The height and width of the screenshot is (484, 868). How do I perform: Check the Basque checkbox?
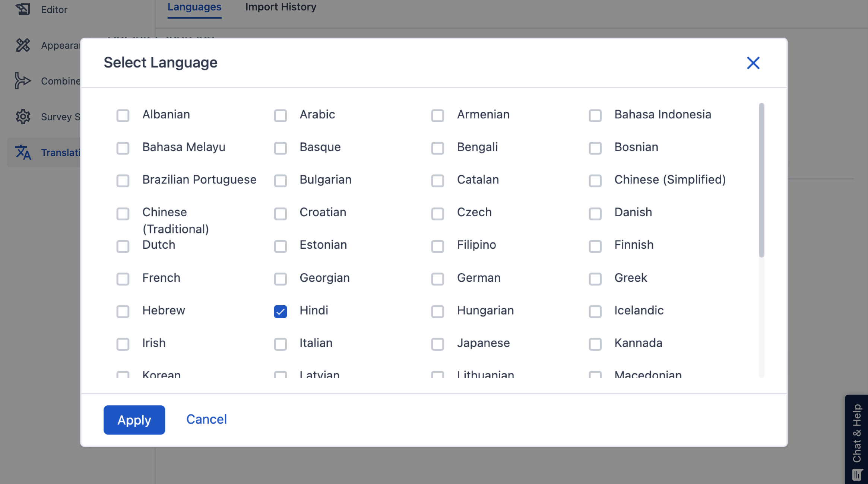pos(281,148)
